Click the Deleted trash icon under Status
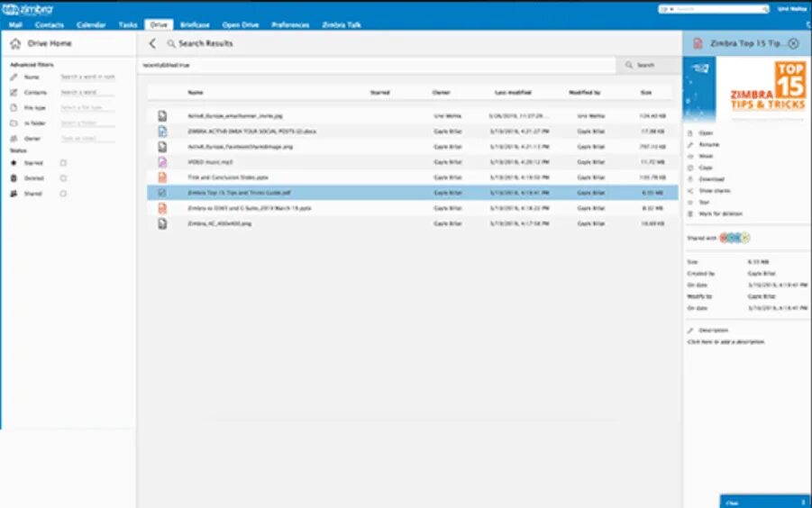 14,178
